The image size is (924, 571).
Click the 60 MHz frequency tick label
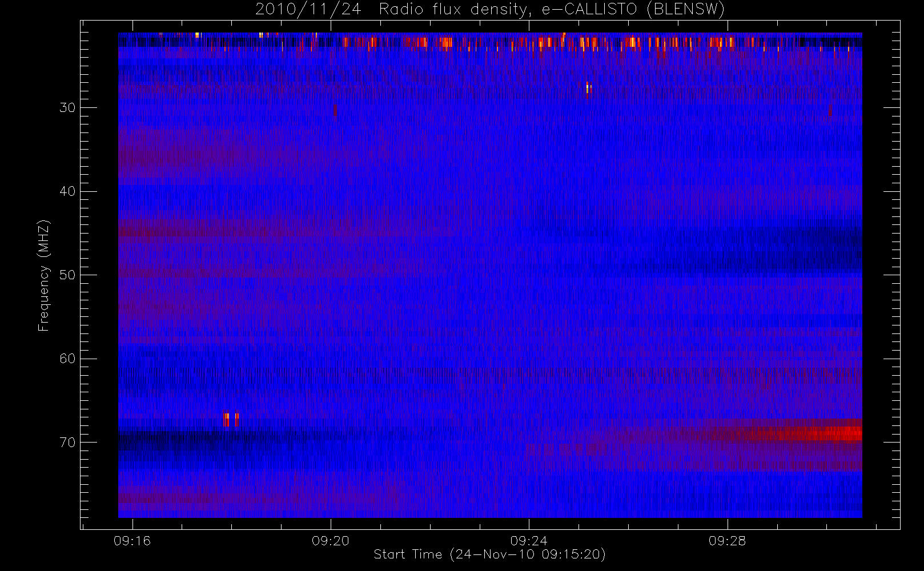[x=67, y=359]
